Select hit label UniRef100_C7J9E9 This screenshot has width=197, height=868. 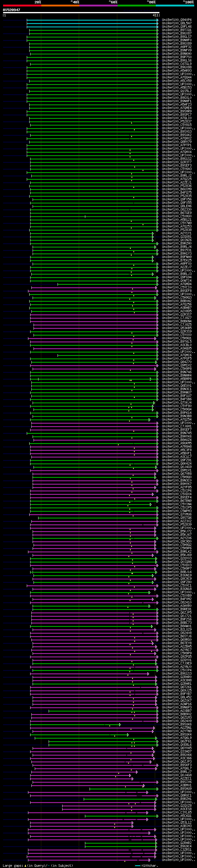(177, 664)
